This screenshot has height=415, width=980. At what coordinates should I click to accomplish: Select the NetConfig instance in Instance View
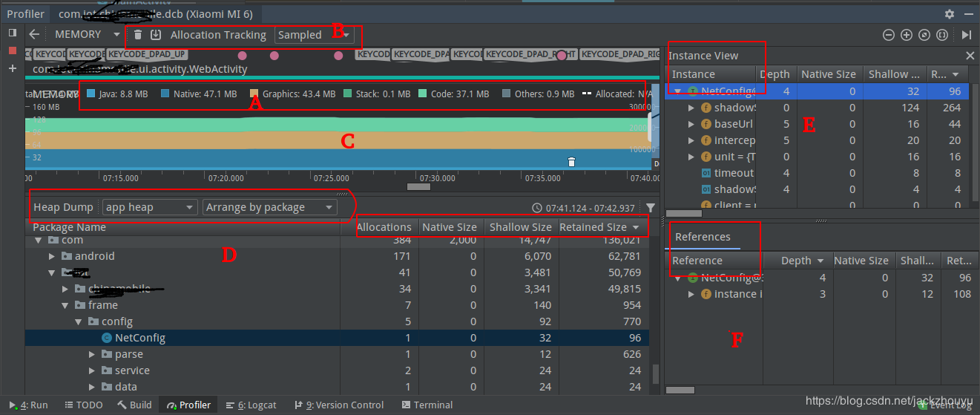point(818,91)
